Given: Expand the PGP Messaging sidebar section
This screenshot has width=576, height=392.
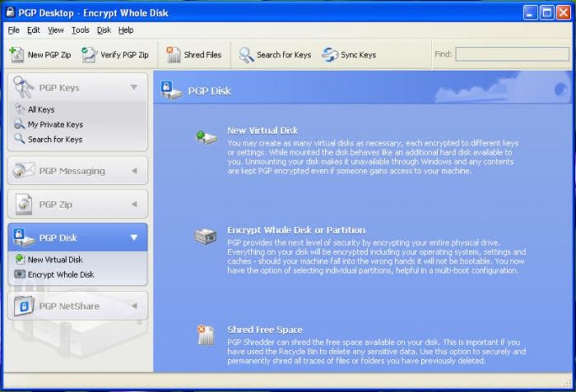Looking at the screenshot, I should (134, 171).
